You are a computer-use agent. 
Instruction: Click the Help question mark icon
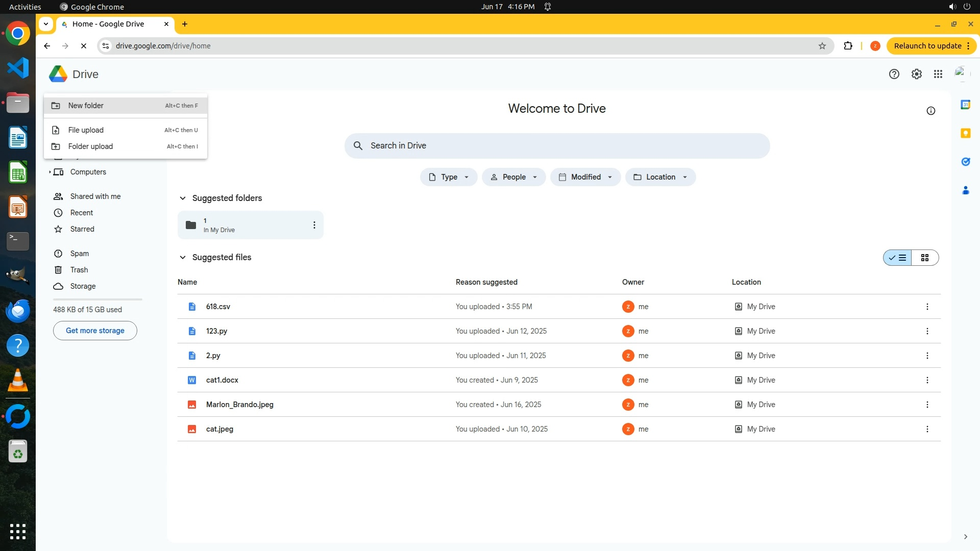tap(894, 74)
